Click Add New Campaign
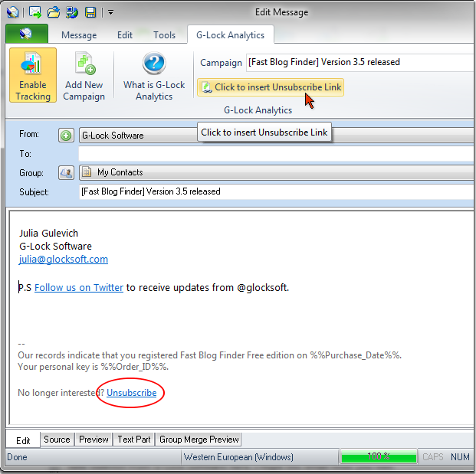Screen dimensions: 476x474 tap(84, 75)
